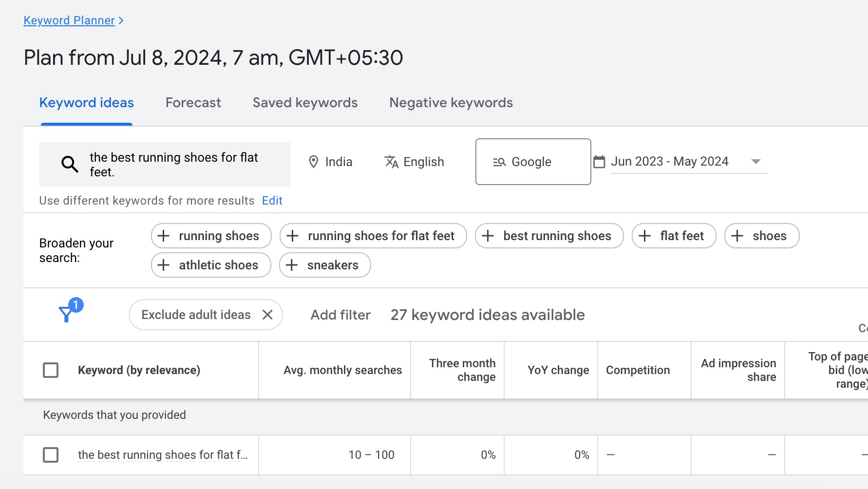Screen dimensions: 868x489
Task: Check the box for best running shoes keyword row
Action: 51,455
